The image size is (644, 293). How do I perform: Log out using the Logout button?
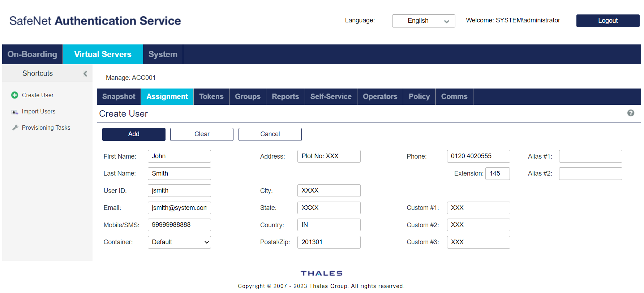click(x=607, y=21)
